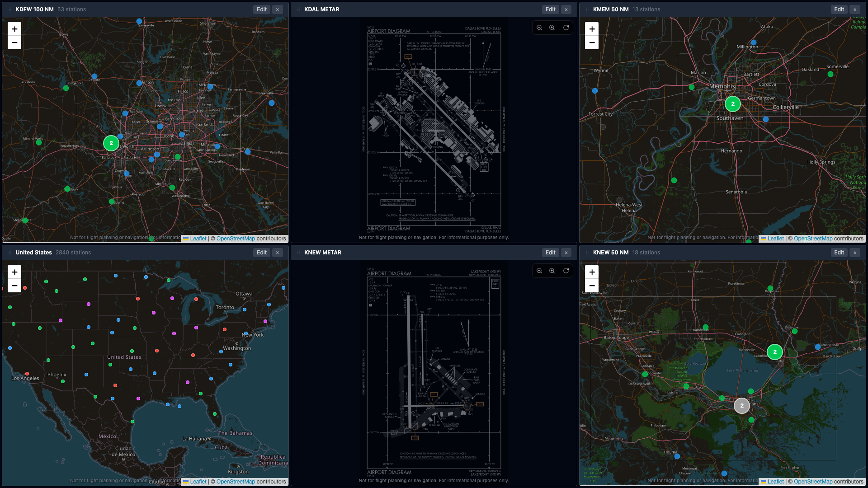Reset the KDAL airport diagram view
The width and height of the screenshot is (868, 488).
[x=566, y=28]
